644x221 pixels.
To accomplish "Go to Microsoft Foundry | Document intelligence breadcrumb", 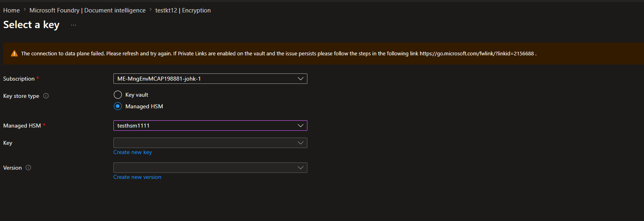I will click(x=87, y=10).
